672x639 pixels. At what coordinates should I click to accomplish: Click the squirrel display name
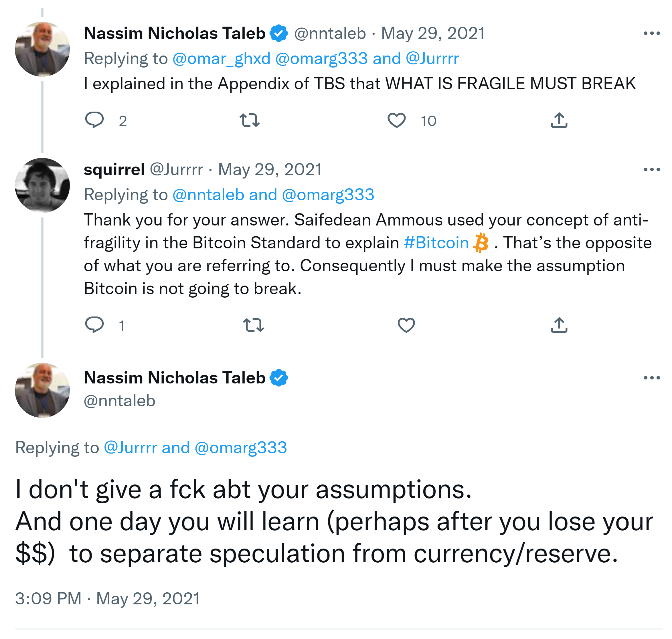[x=114, y=170]
